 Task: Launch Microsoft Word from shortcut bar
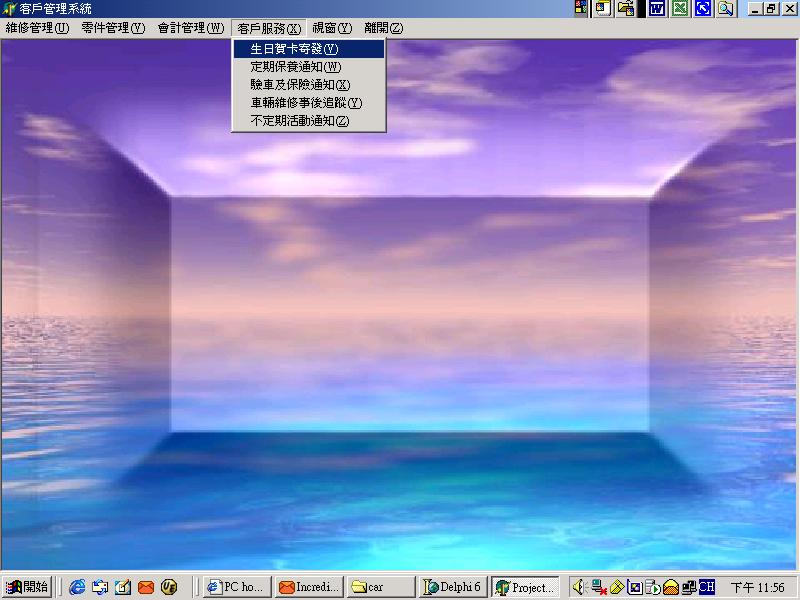tap(657, 8)
